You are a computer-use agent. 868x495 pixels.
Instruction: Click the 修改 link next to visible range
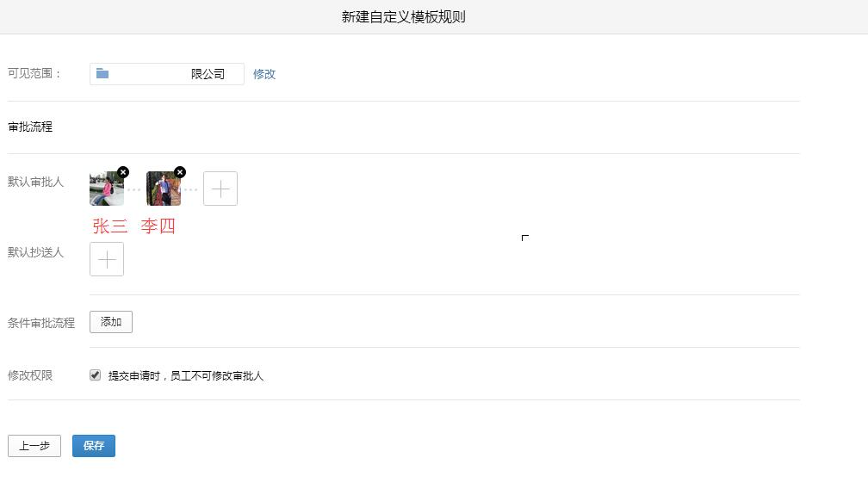point(264,74)
